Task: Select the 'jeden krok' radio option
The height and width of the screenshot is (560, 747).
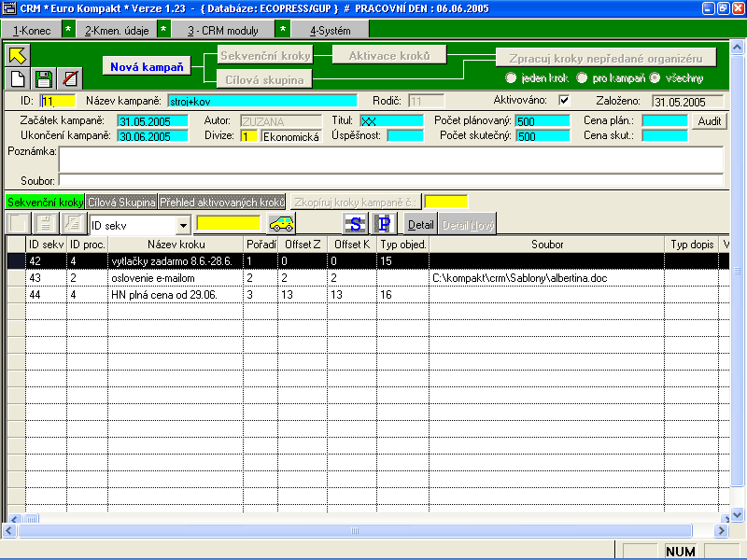Action: click(x=511, y=77)
